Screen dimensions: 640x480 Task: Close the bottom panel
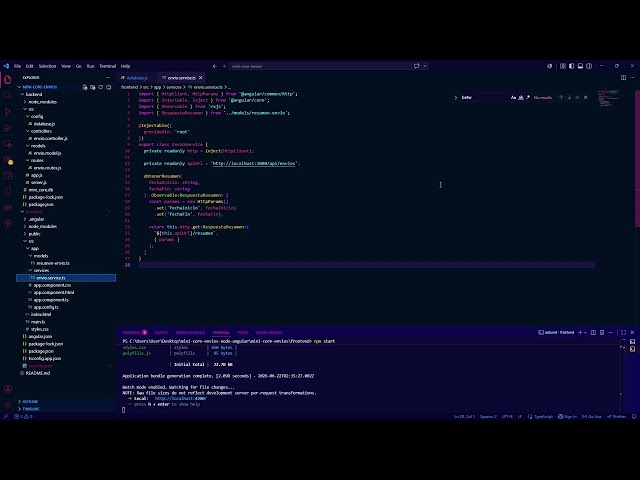632,332
